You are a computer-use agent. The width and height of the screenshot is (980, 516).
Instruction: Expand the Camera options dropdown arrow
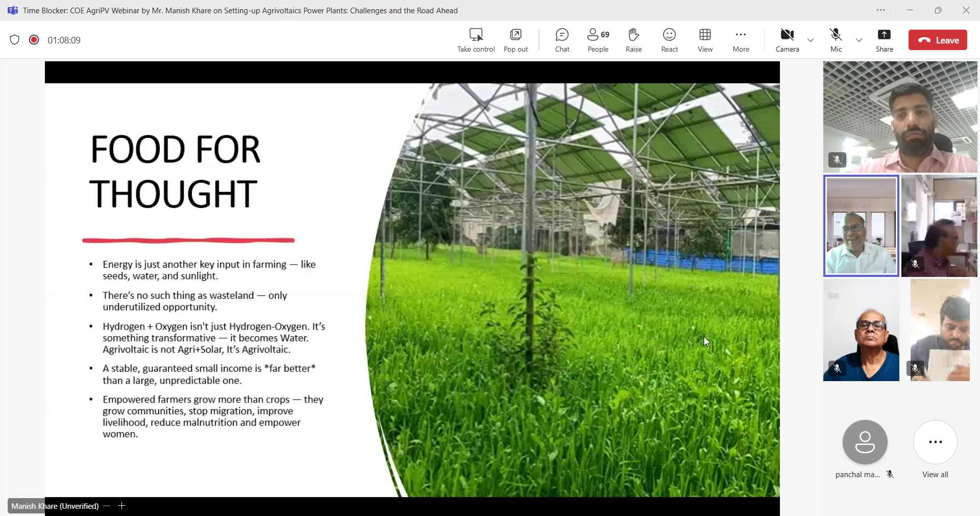(x=811, y=40)
